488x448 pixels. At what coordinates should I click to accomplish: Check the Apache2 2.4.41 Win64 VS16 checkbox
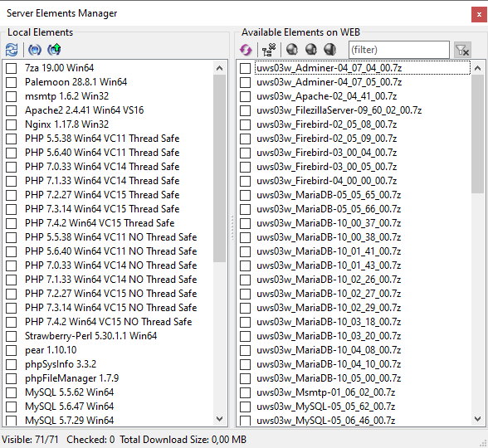12,110
